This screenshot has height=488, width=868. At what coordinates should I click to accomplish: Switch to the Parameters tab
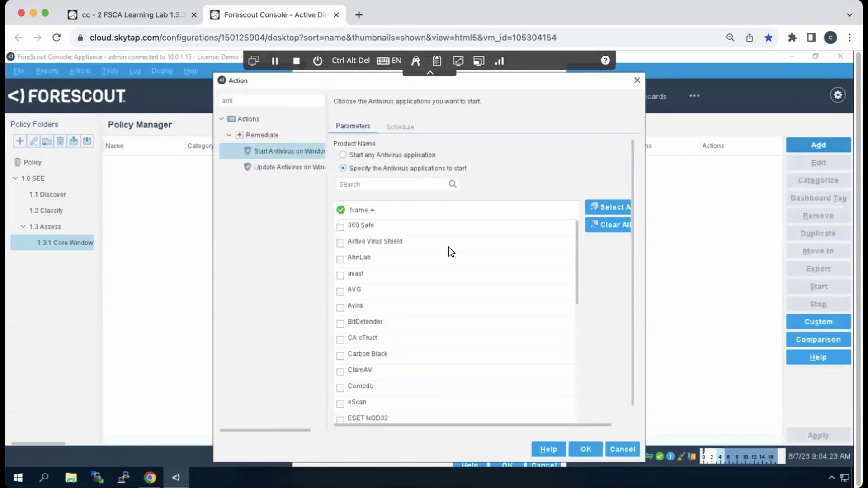(353, 126)
